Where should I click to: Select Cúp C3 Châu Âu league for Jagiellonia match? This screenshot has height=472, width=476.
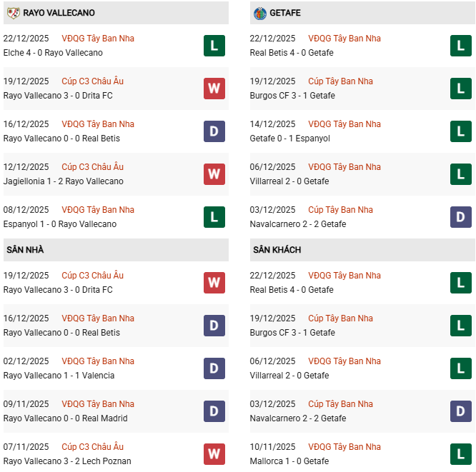(x=92, y=167)
